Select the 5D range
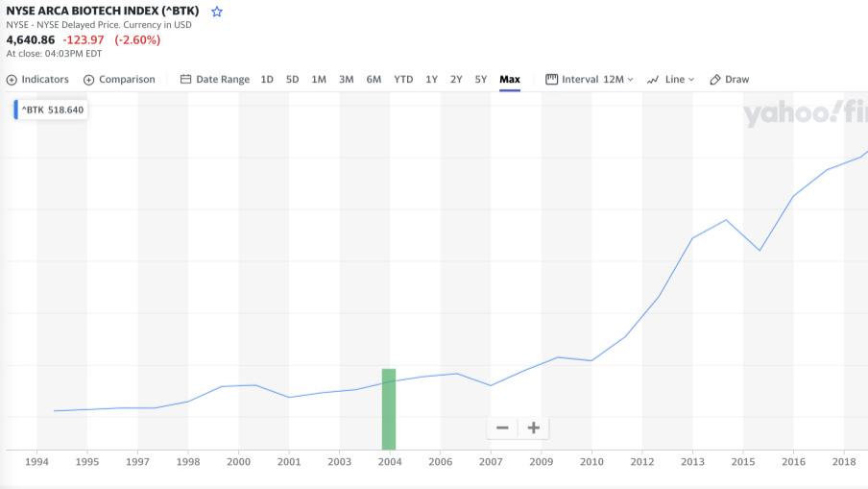Image resolution: width=868 pixels, height=489 pixels. click(292, 79)
